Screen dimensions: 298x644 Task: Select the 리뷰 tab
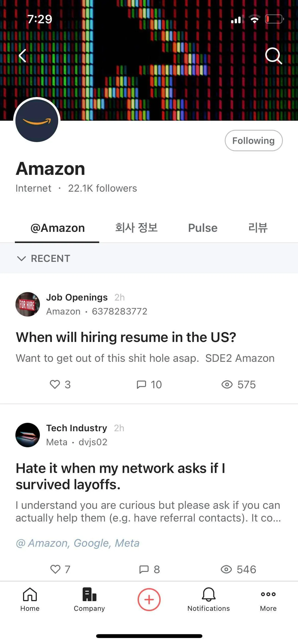tap(258, 228)
